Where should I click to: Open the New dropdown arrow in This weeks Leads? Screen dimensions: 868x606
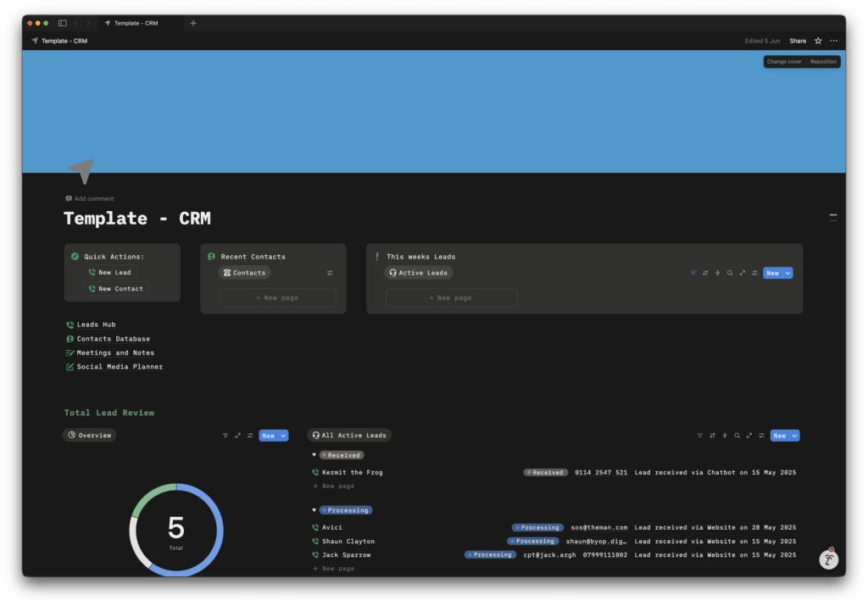point(788,273)
